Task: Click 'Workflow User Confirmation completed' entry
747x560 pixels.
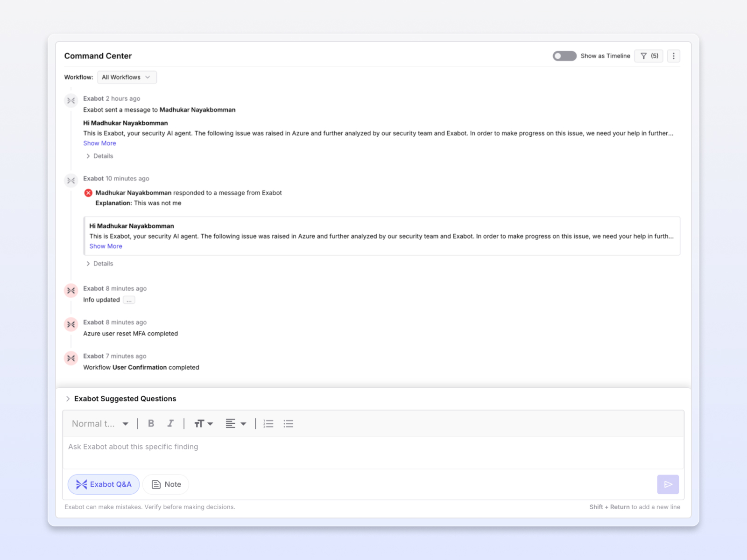Action: pos(141,368)
